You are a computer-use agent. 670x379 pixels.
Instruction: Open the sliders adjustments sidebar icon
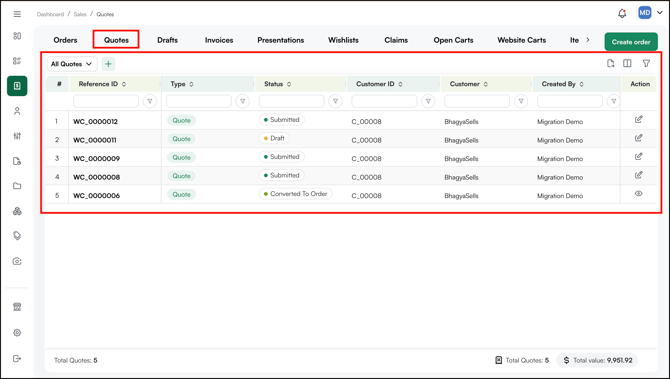17,136
